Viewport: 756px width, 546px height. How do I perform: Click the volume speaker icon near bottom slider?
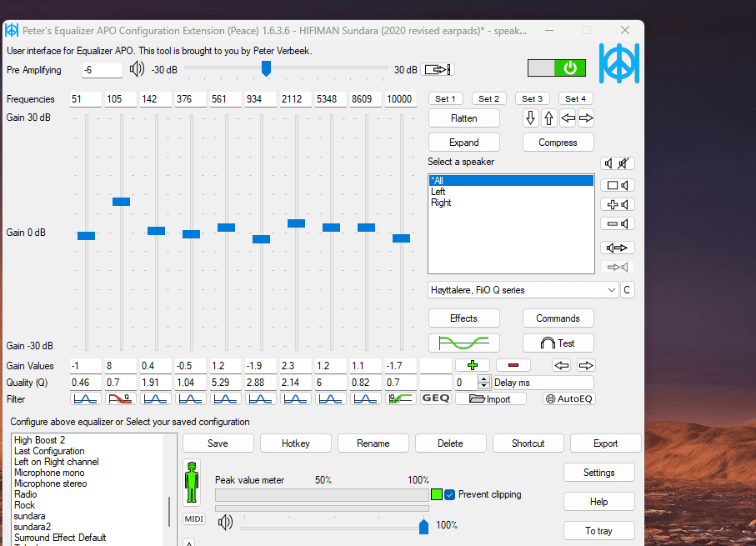[225, 522]
